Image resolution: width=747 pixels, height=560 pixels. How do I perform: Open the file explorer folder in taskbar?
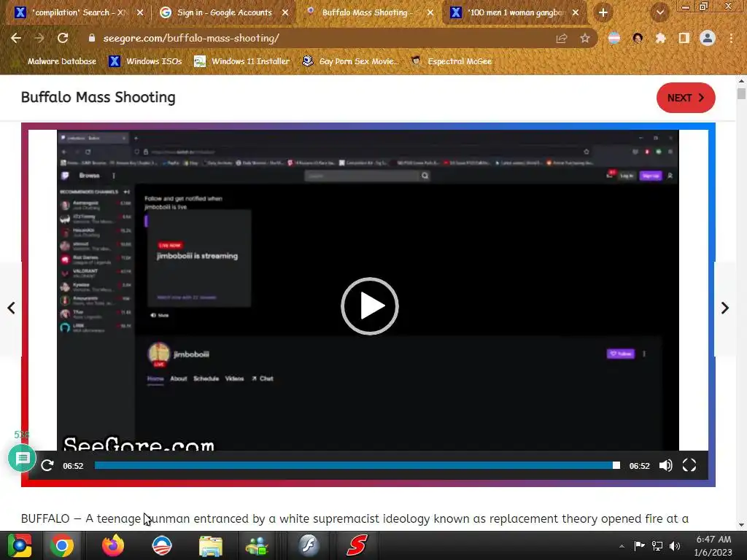211,545
